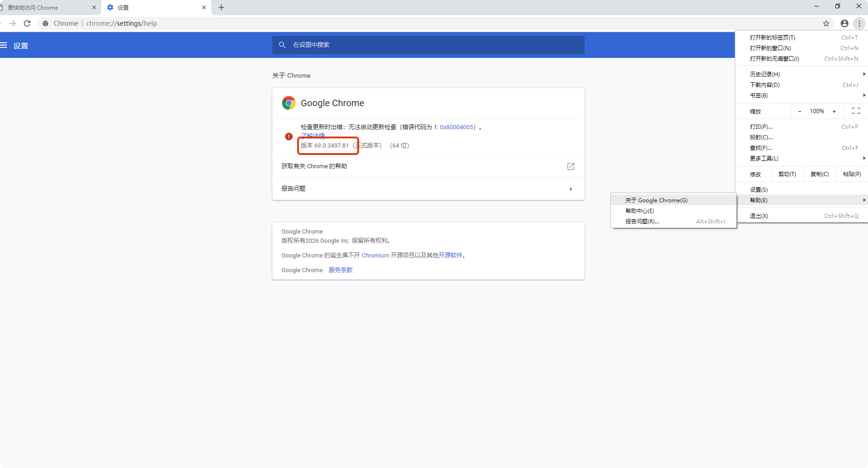The image size is (868, 468).
Task: Click the 100% zoom value
Action: 817,111
